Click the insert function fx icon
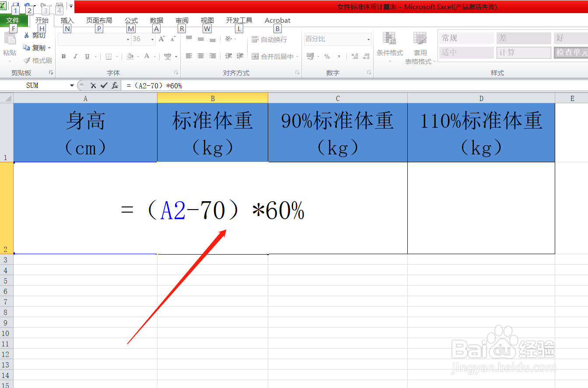Viewport: 588px width, 388px height. pos(115,86)
